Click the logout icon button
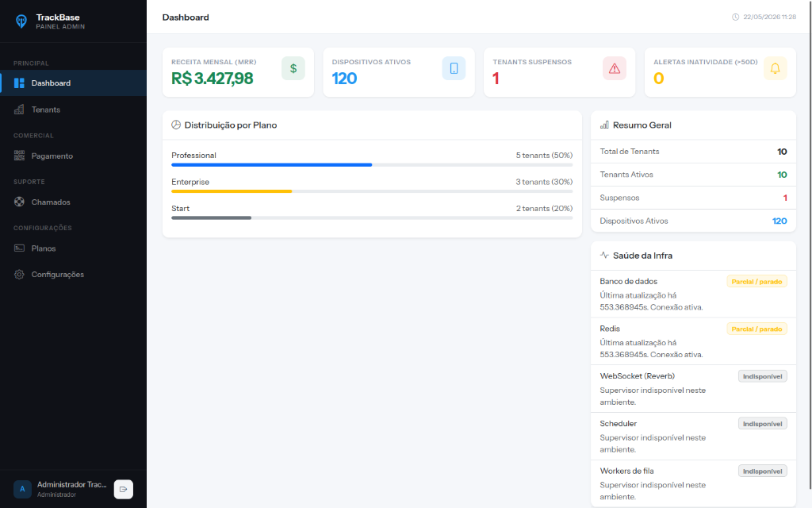 coord(123,489)
